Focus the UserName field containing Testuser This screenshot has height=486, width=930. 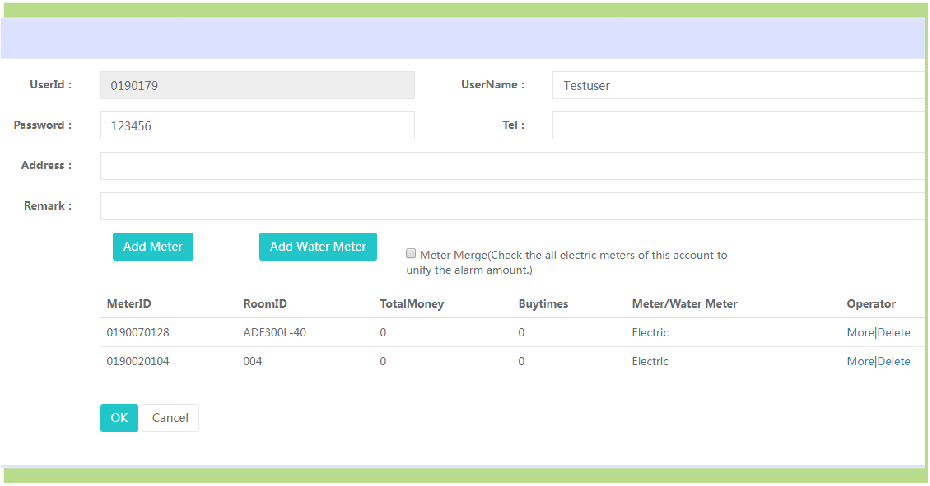click(x=738, y=86)
